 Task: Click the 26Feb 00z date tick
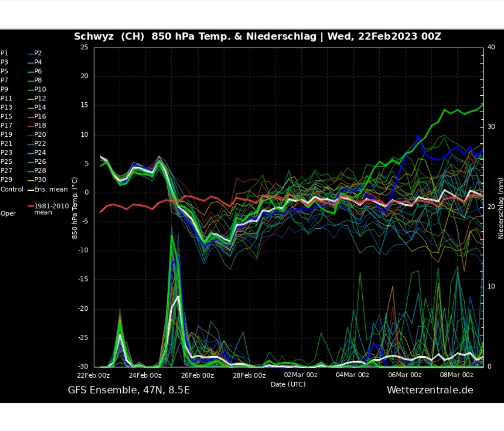click(x=197, y=375)
